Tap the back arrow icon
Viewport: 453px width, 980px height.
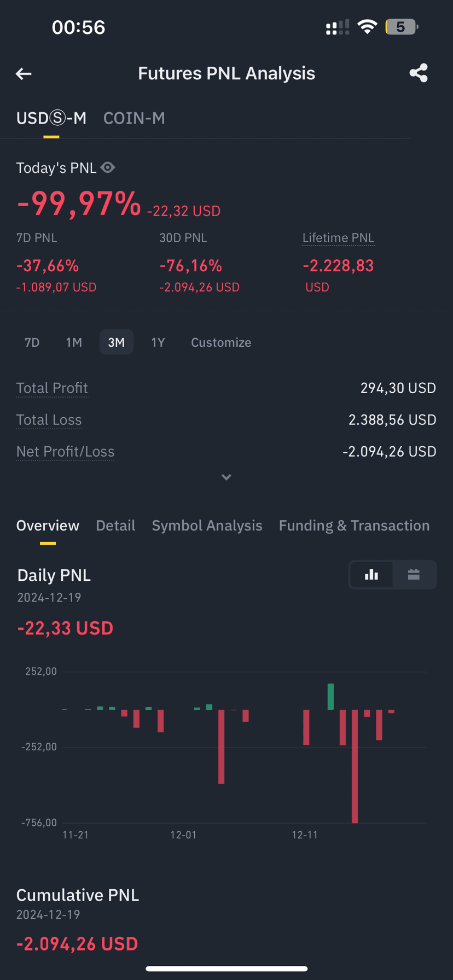tap(24, 73)
